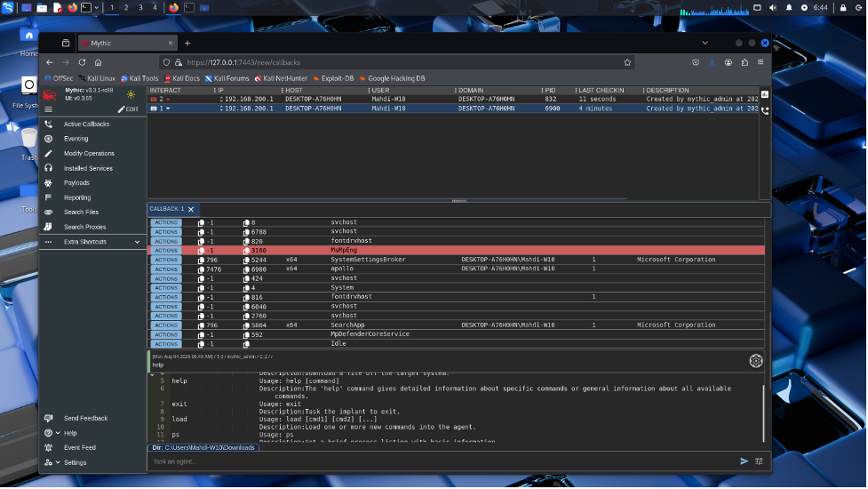Screen dimensions: 868x489
Task: Go to the Firefox home page
Action: pos(98,62)
